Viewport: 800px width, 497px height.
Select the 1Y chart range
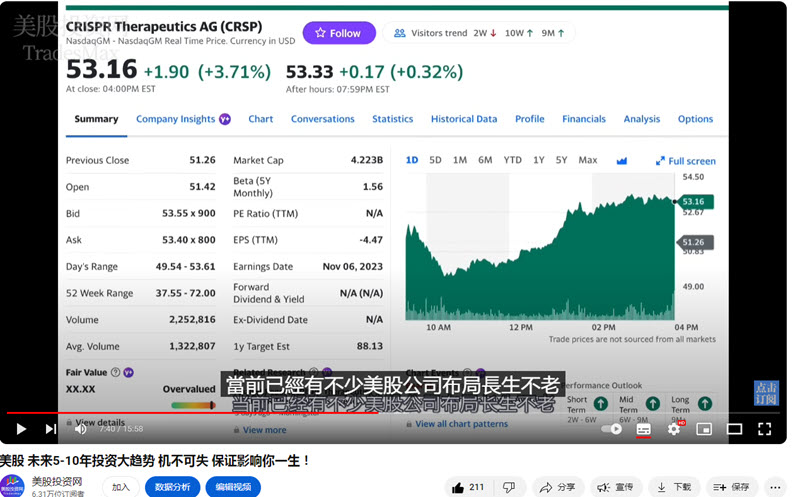point(539,160)
